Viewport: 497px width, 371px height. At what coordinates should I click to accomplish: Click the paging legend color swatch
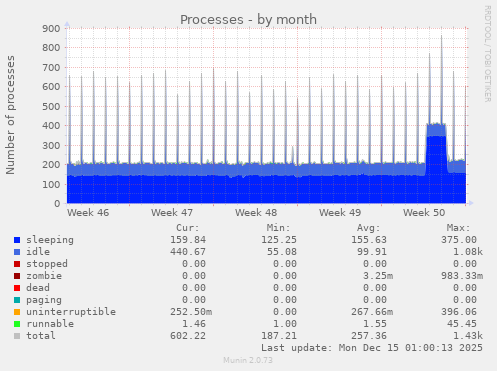pos(17,300)
